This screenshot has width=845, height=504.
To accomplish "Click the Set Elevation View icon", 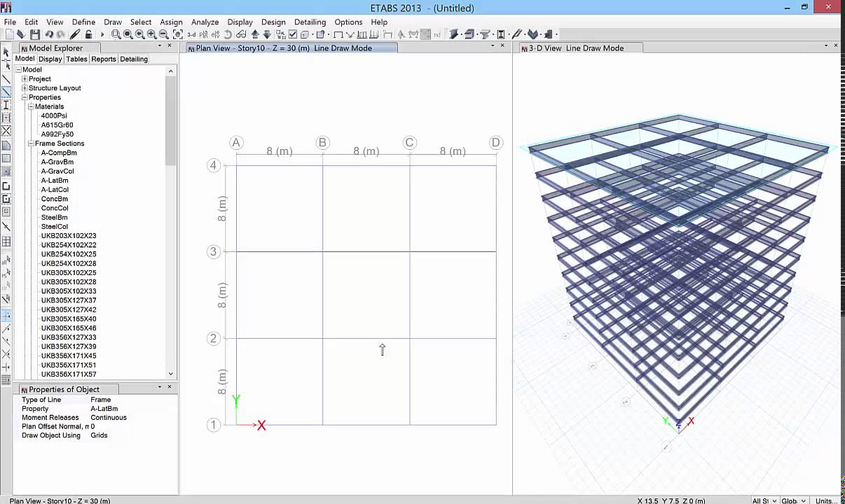I will (x=216, y=34).
